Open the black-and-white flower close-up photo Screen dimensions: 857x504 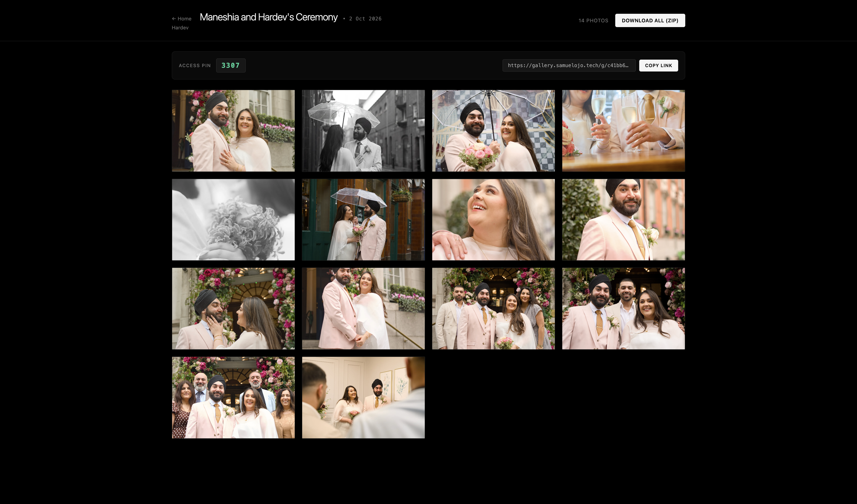pos(233,220)
